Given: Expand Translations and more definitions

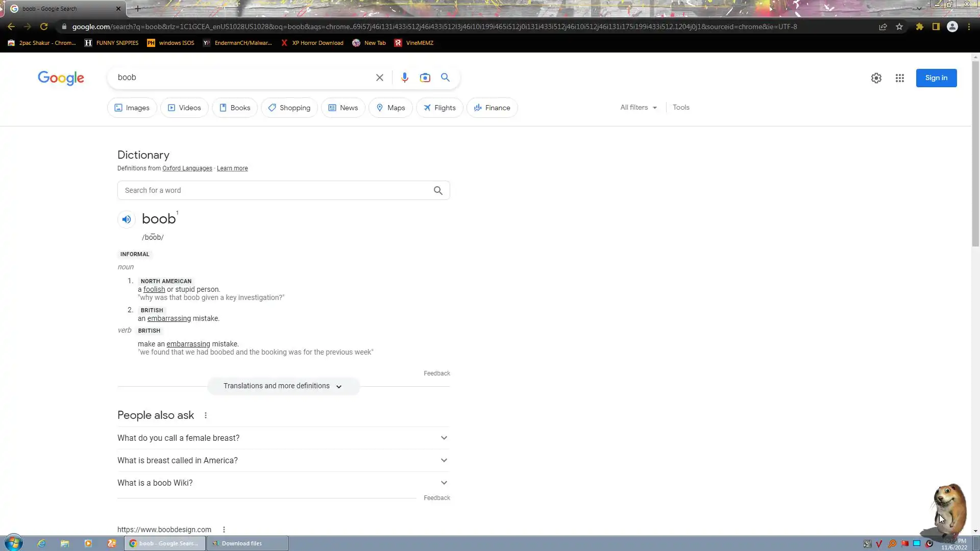Looking at the screenshot, I should (x=283, y=386).
